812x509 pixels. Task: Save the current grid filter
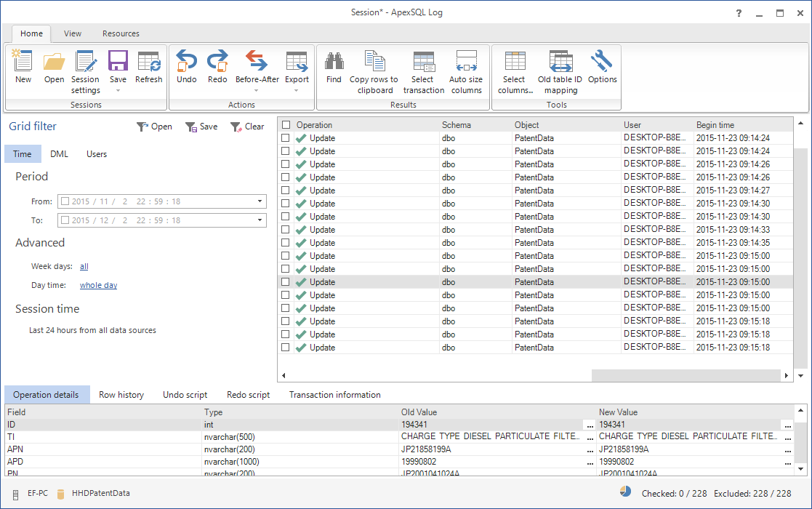tap(201, 127)
